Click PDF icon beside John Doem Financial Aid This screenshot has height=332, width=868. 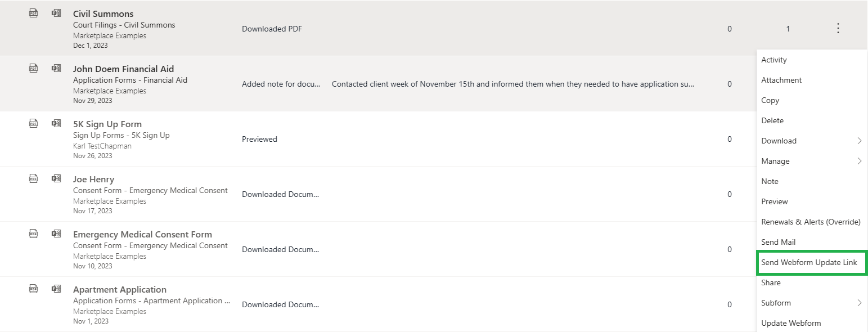click(34, 68)
